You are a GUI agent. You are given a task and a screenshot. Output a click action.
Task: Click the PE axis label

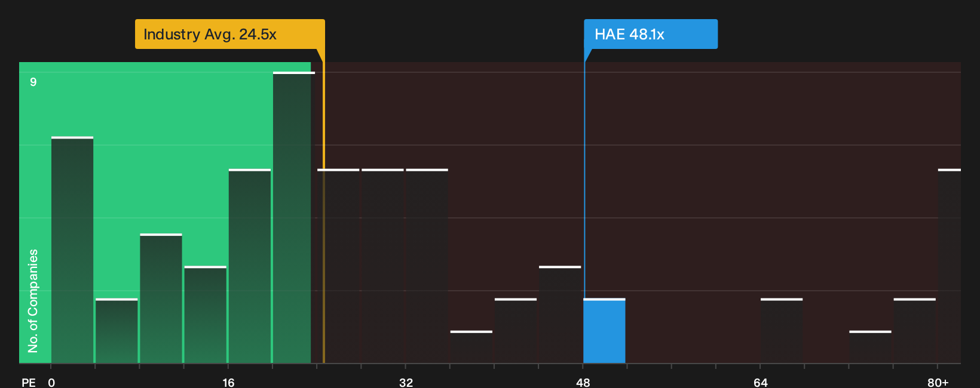29,382
